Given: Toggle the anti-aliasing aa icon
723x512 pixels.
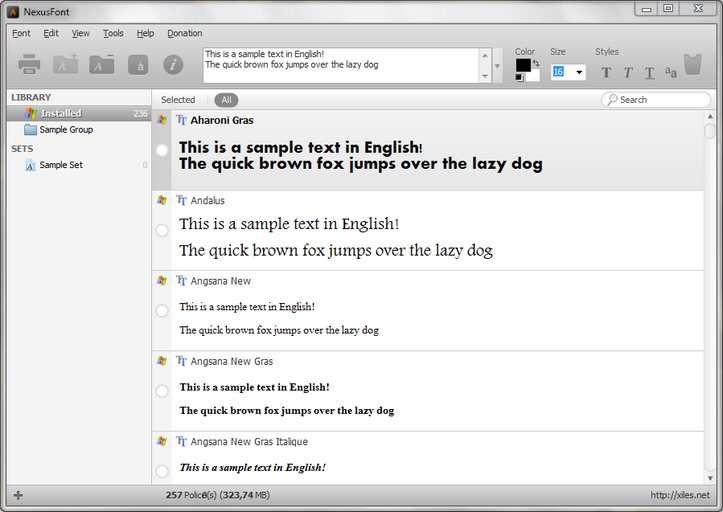Looking at the screenshot, I should (671, 72).
